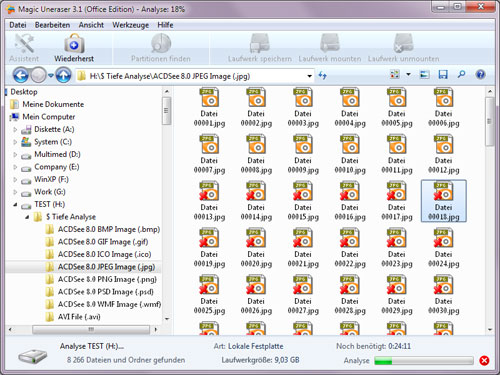This screenshot has width=500, height=375.
Task: Select deleted file Datei 00013.jpg
Action: 209,201
